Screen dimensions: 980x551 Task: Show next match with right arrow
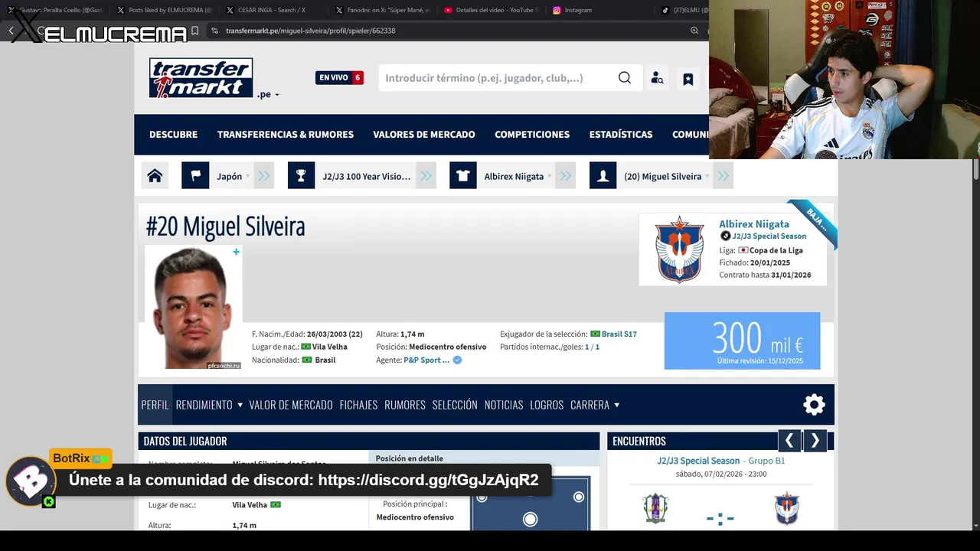pos(815,441)
